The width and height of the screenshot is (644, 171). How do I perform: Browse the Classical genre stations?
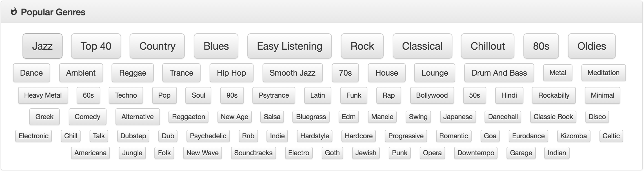[422, 46]
